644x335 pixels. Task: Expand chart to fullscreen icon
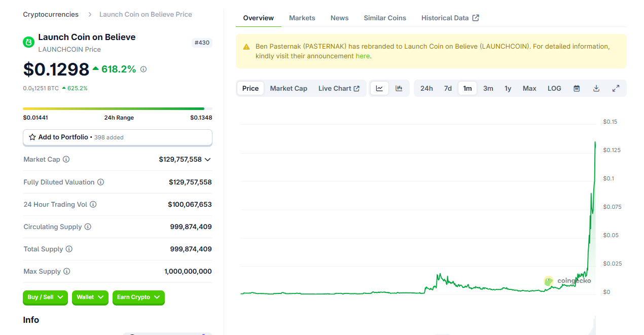point(616,88)
